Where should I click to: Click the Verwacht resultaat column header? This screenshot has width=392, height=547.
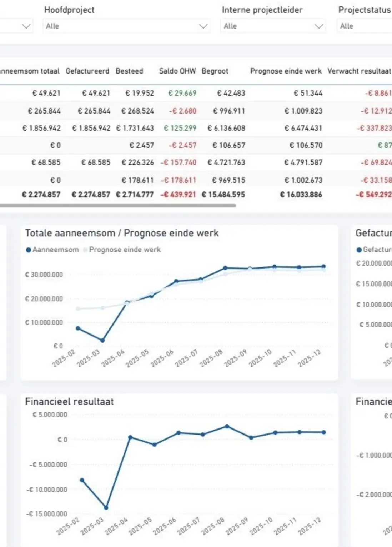coord(359,71)
